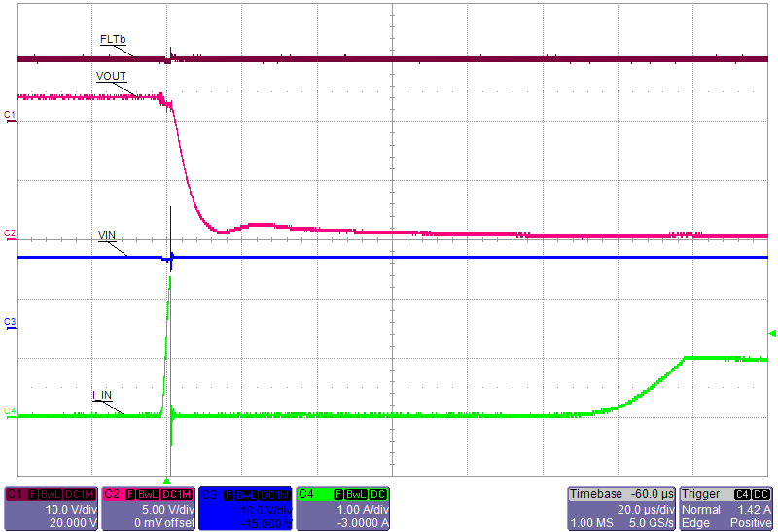Click the green trigger time marker below grid

coord(167,480)
